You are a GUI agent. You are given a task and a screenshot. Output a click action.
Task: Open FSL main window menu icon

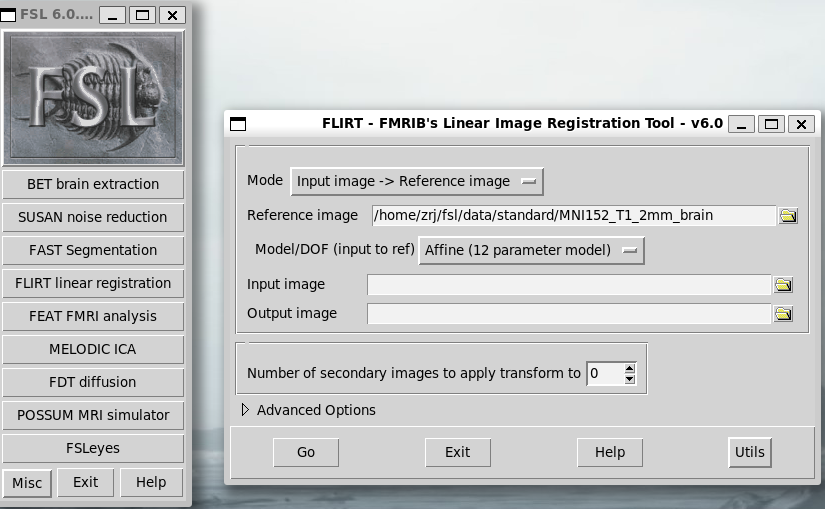[8, 15]
